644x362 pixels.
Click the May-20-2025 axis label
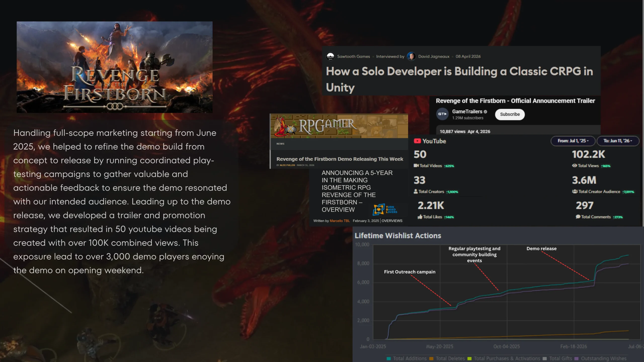point(439,346)
